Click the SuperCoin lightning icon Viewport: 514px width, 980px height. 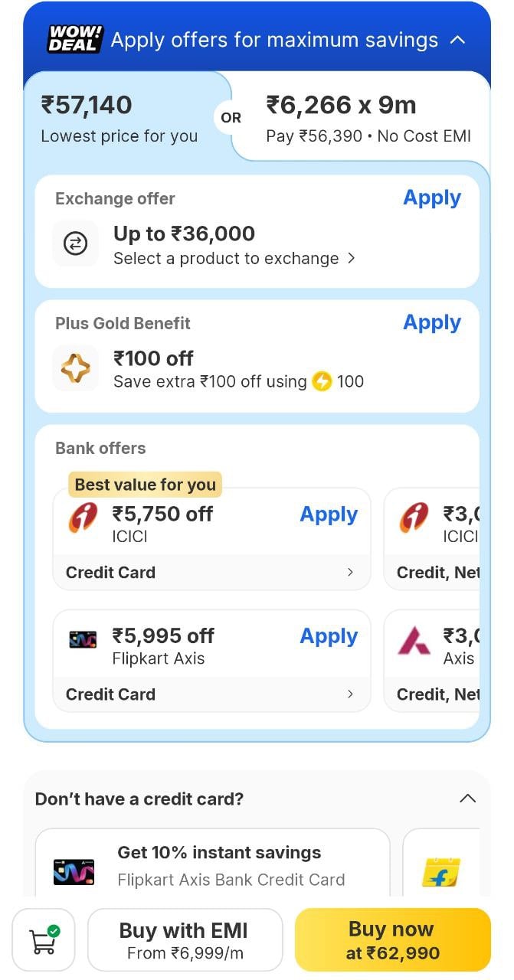click(x=322, y=381)
